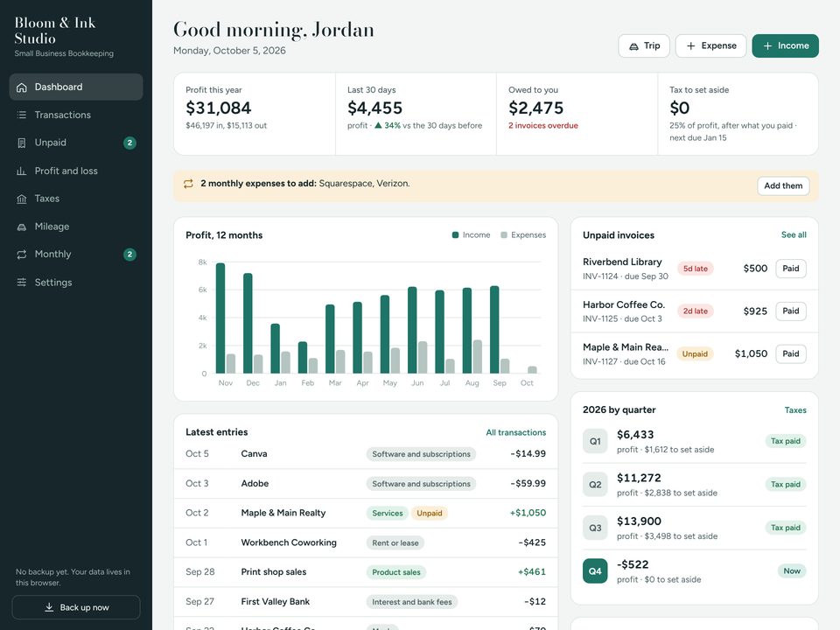Click the Q3 quarter badge
Viewport: 840px width, 630px height.
tap(595, 528)
